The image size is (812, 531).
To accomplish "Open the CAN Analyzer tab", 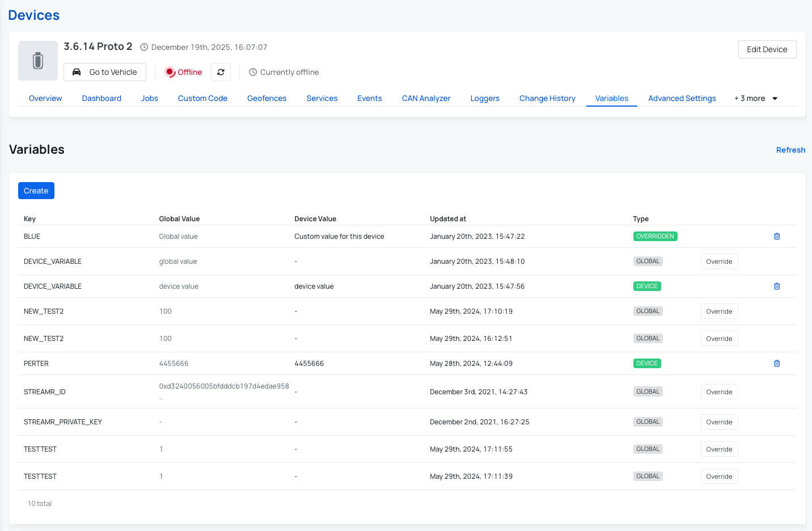I will pos(426,98).
